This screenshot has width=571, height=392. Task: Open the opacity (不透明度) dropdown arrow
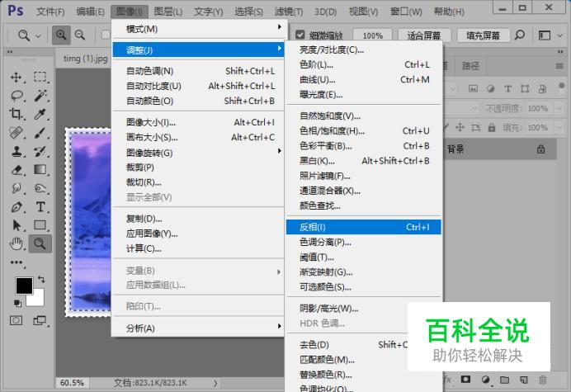[x=559, y=108]
